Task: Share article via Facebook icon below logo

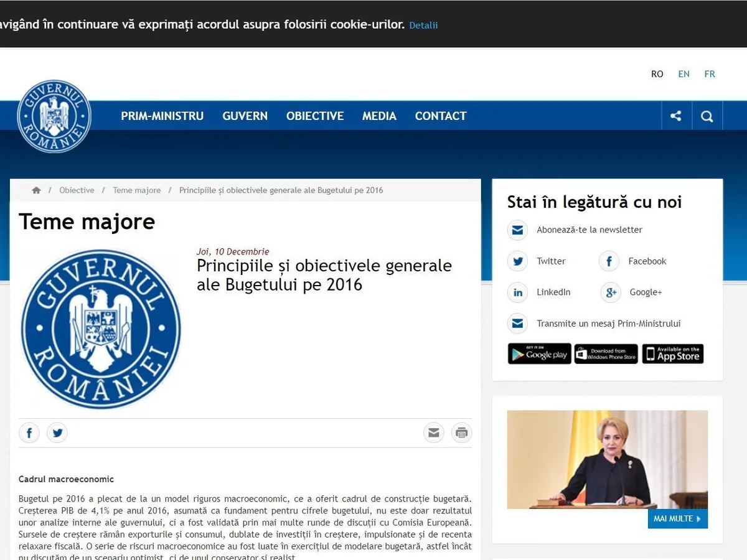Action: [29, 433]
